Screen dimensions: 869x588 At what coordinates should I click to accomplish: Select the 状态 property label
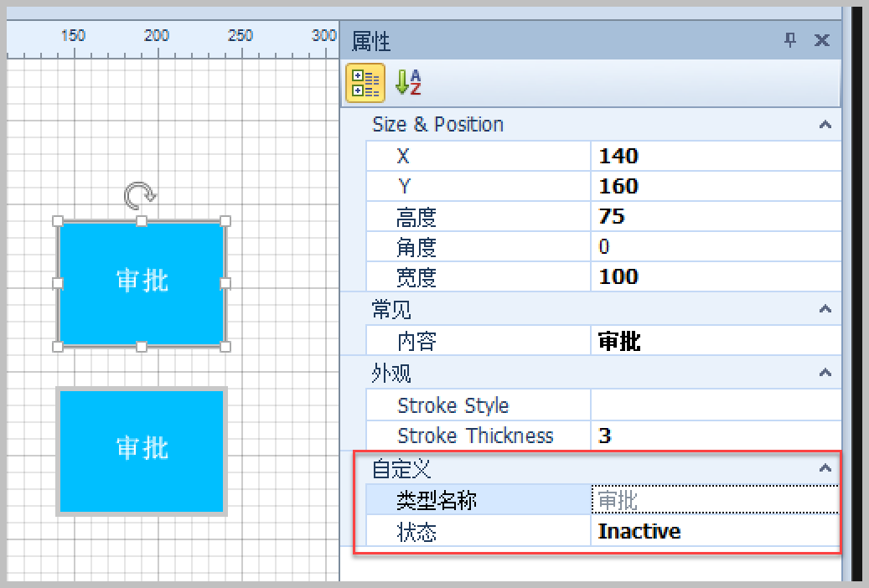[416, 532]
